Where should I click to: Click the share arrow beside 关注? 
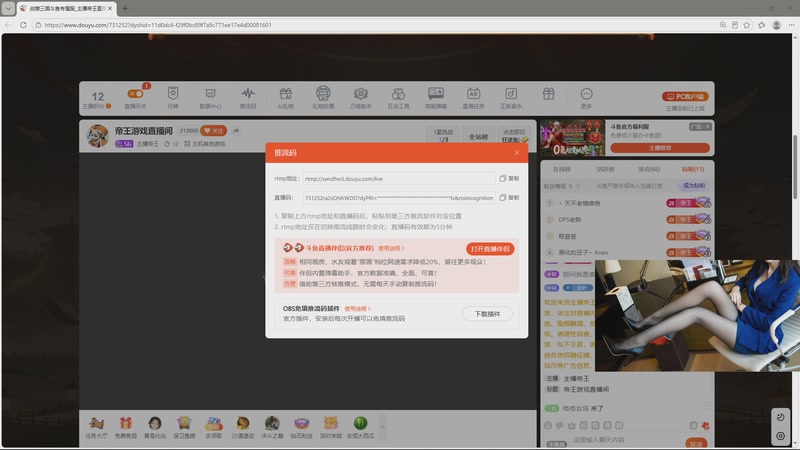236,131
